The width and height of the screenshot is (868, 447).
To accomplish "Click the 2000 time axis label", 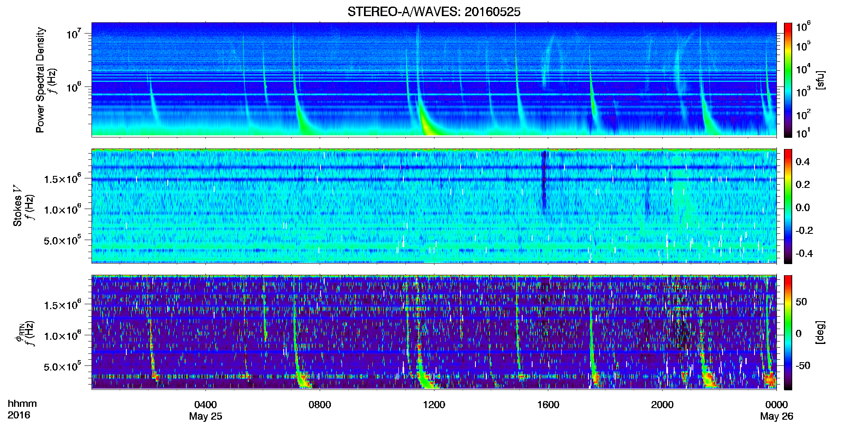I will (x=662, y=405).
